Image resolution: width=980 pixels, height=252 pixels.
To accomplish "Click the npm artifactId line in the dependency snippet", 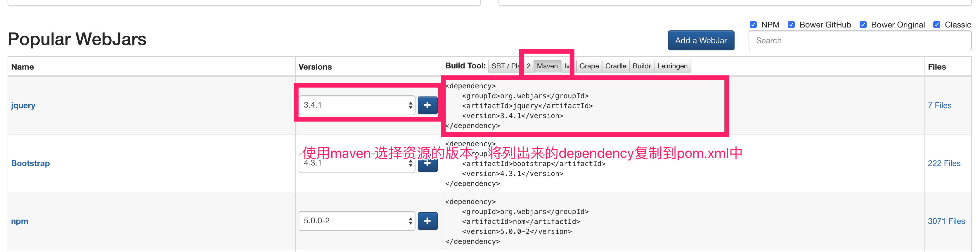I will click(x=521, y=222).
